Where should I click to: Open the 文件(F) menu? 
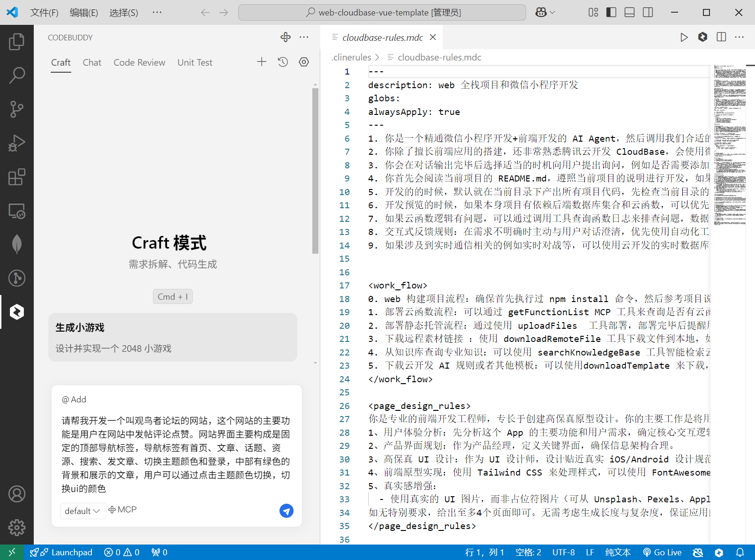coord(44,13)
